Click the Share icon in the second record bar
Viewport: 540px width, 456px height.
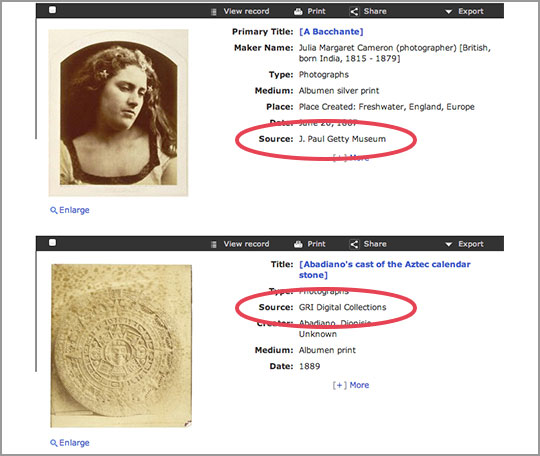coord(354,244)
